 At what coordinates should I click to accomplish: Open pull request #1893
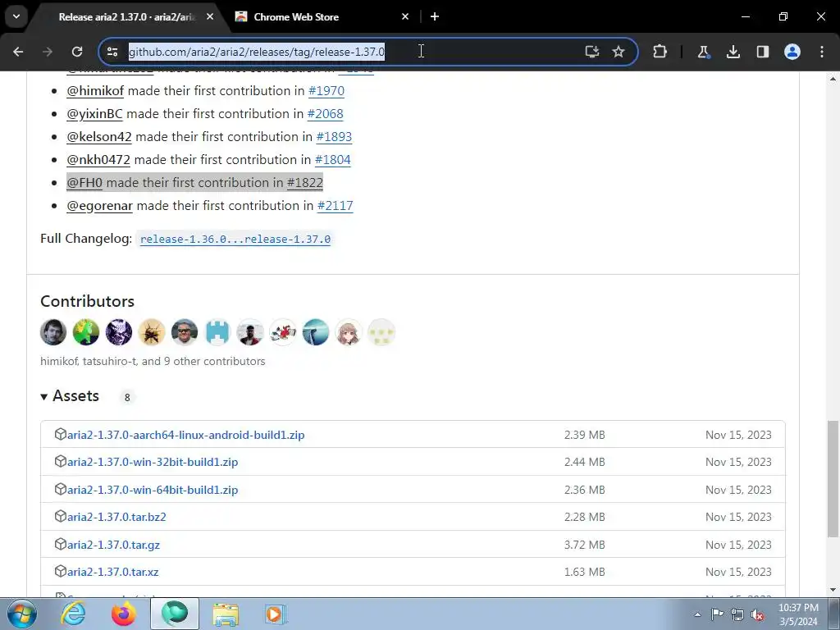tap(334, 137)
